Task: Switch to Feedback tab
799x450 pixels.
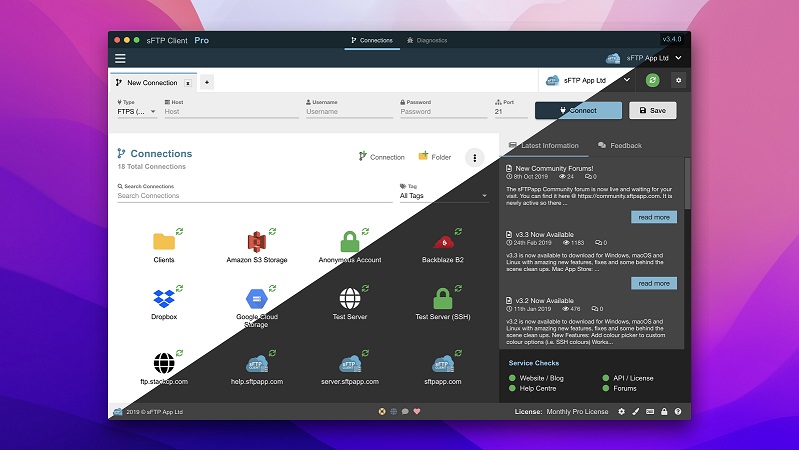Action: click(x=620, y=145)
